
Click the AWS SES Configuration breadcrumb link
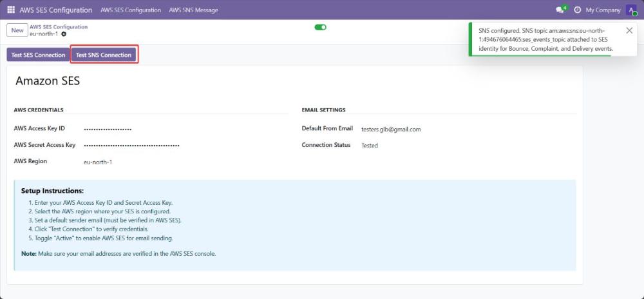[59, 27]
